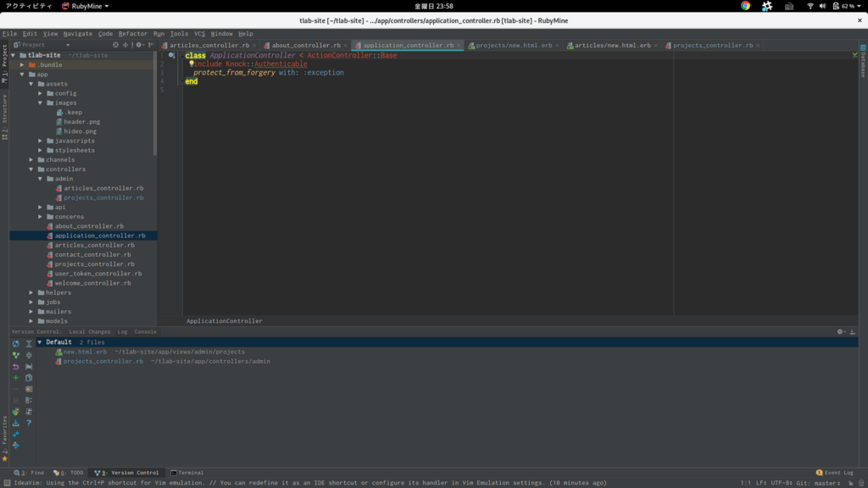
Task: Open the Console tab in Version Control
Action: tap(145, 332)
